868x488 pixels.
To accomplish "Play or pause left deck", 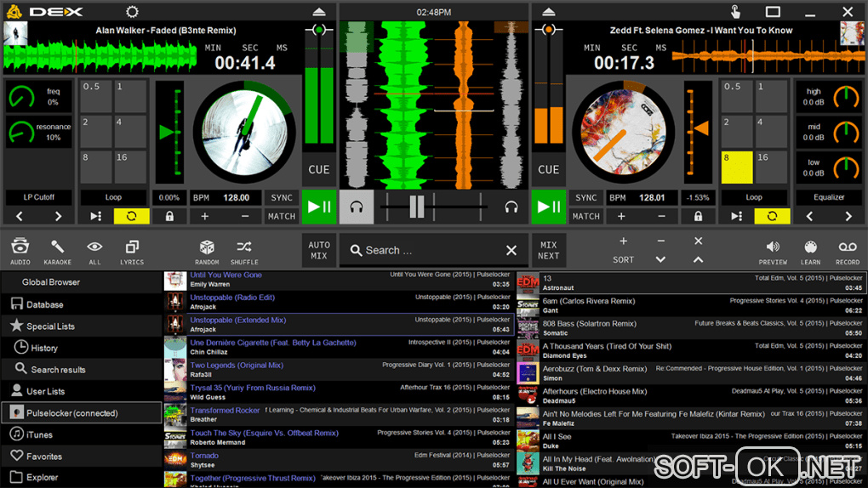I will pos(319,207).
